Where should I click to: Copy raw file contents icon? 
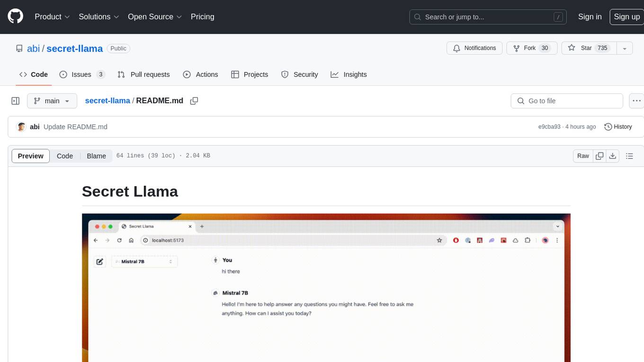pyautogui.click(x=600, y=156)
